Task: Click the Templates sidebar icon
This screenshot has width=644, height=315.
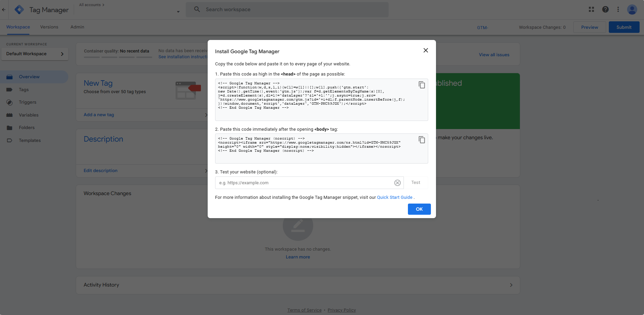Action: pos(9,141)
